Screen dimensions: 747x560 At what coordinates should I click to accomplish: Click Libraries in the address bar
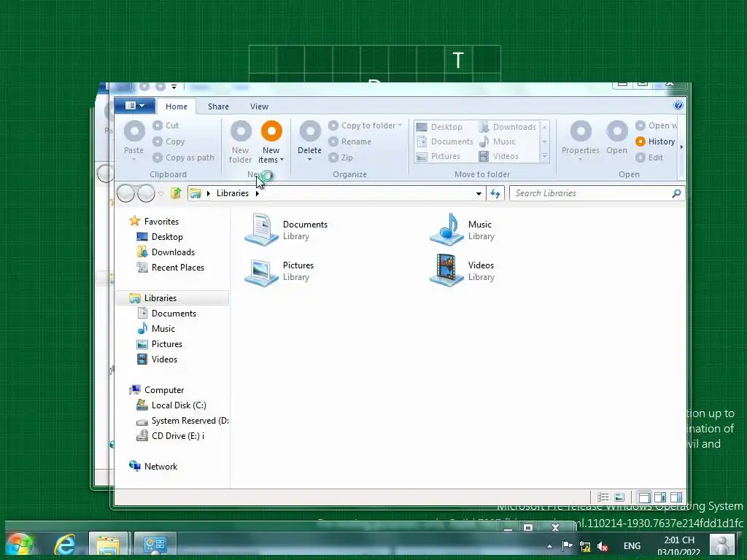pyautogui.click(x=233, y=192)
